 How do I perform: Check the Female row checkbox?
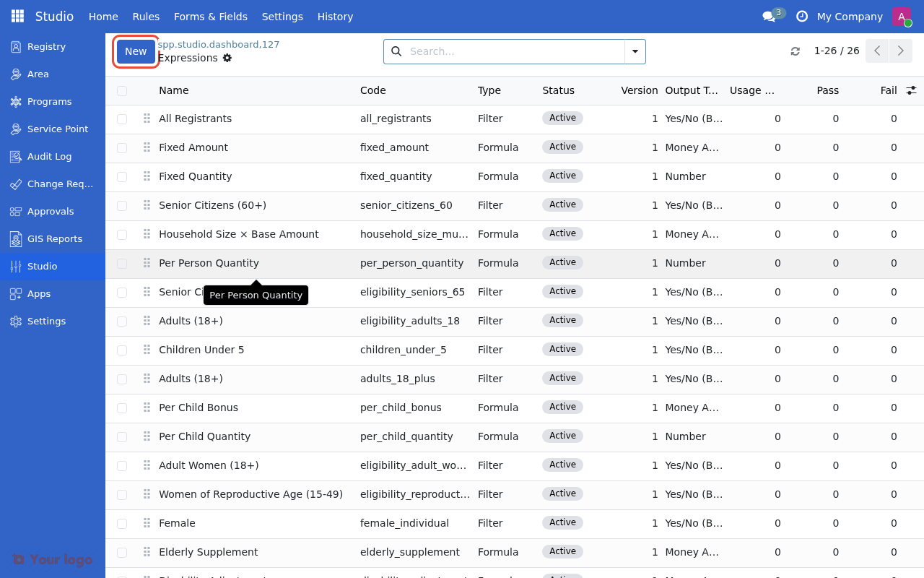click(x=121, y=523)
